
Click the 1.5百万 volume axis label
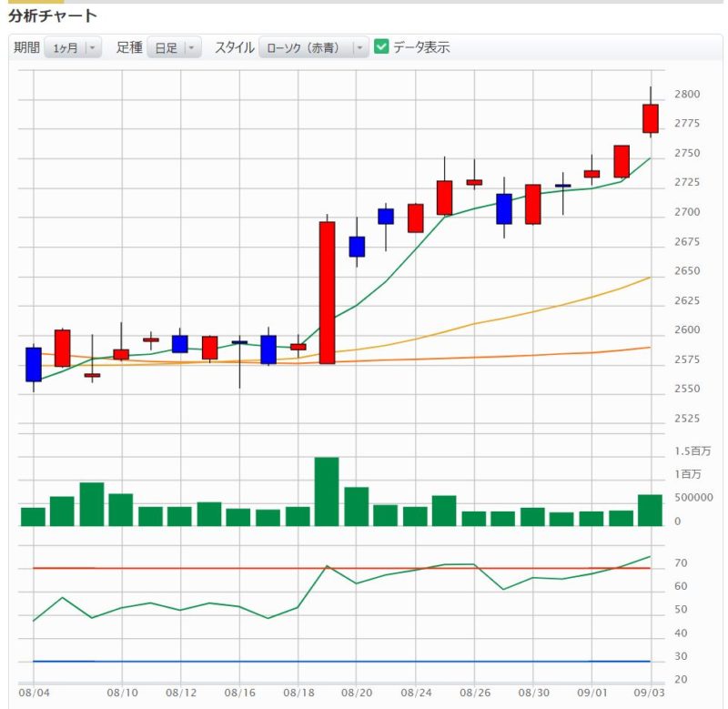693,451
